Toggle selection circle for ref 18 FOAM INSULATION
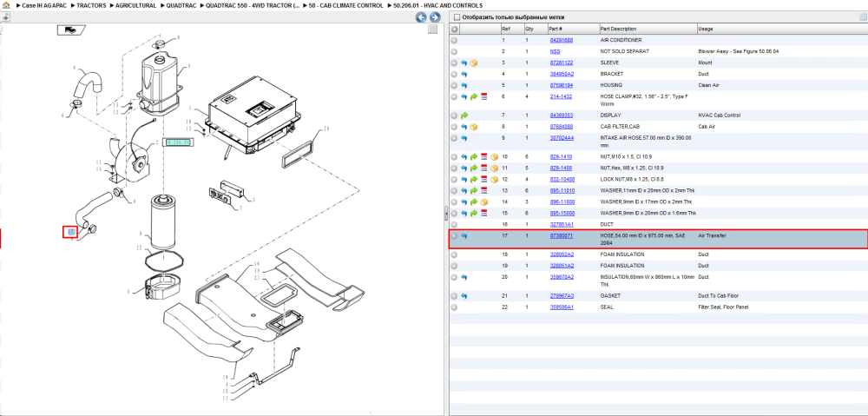868x416 pixels. (x=454, y=254)
